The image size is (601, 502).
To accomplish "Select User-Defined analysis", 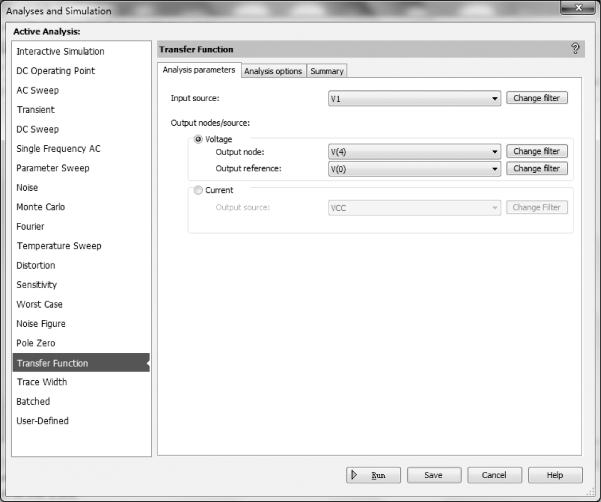I will 81,421.
